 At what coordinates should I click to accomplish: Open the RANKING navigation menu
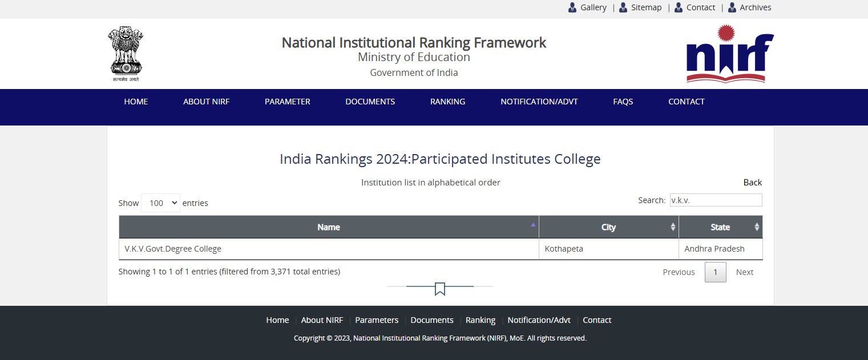[x=447, y=102]
